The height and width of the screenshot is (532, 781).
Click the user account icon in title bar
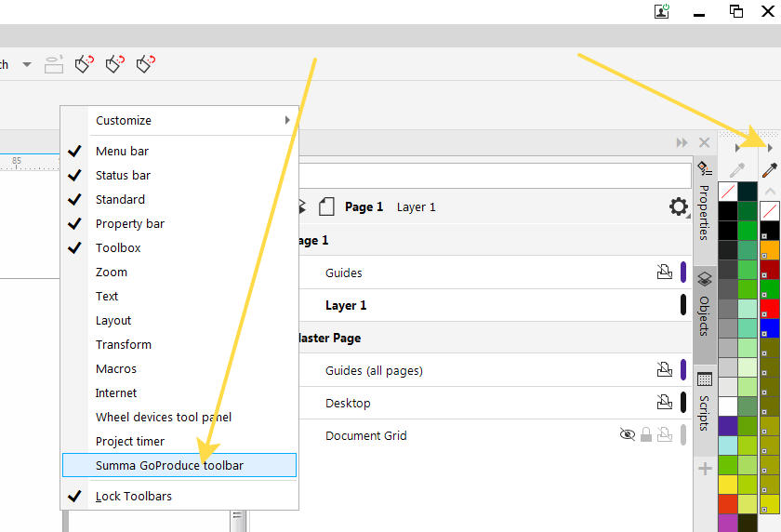pos(661,11)
